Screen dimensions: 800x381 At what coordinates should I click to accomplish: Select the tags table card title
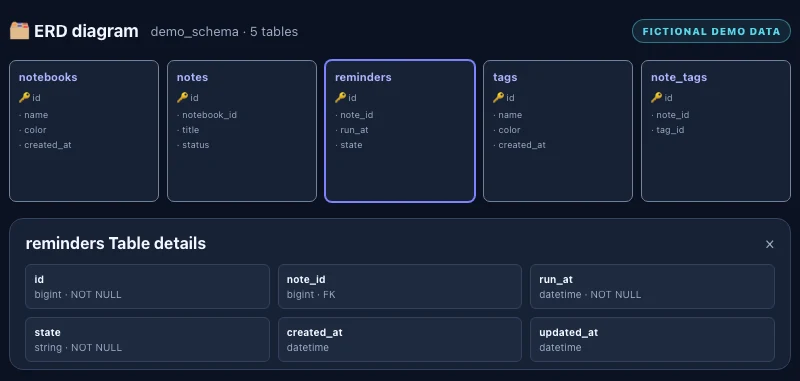(505, 77)
